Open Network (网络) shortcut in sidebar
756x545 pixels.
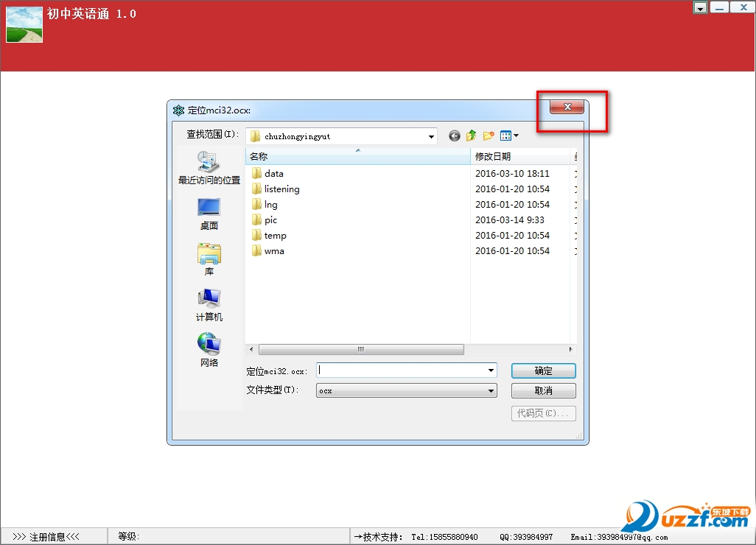point(209,351)
